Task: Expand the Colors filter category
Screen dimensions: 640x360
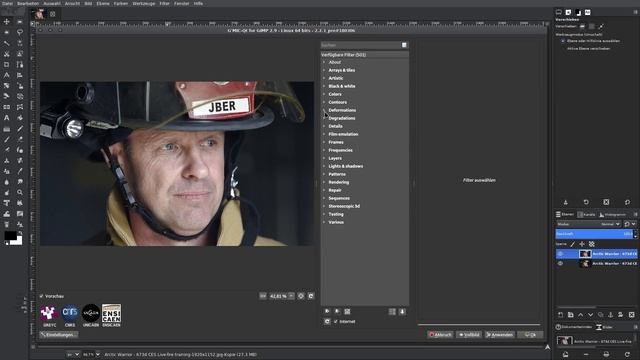Action: click(324, 94)
